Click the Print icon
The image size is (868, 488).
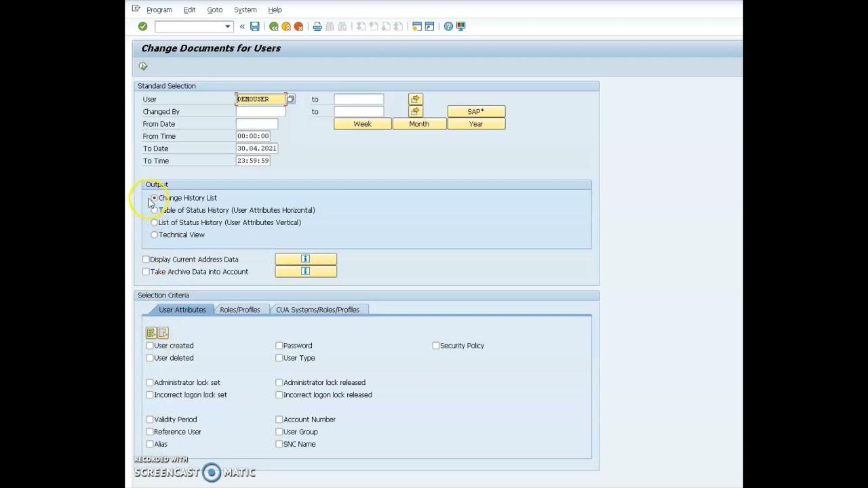[x=317, y=26]
